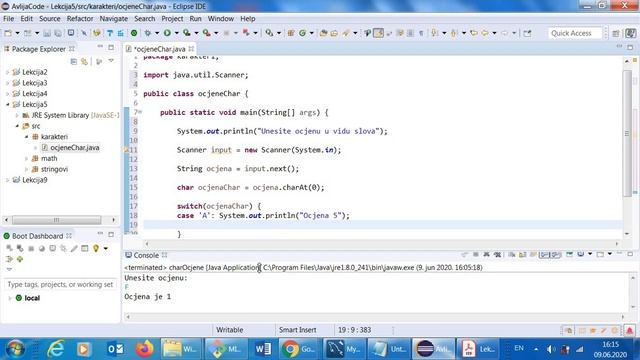Click the Back navigation arrow icon

485,33
